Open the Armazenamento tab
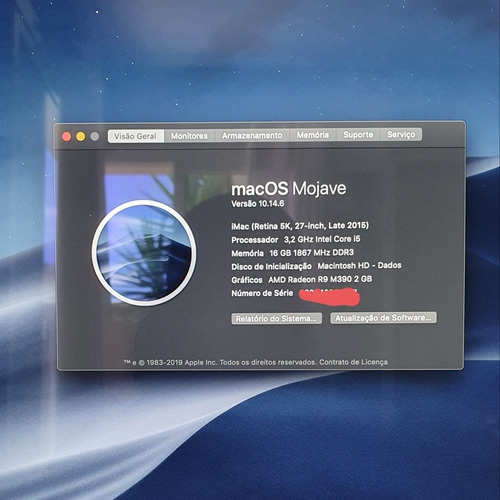 (x=252, y=135)
